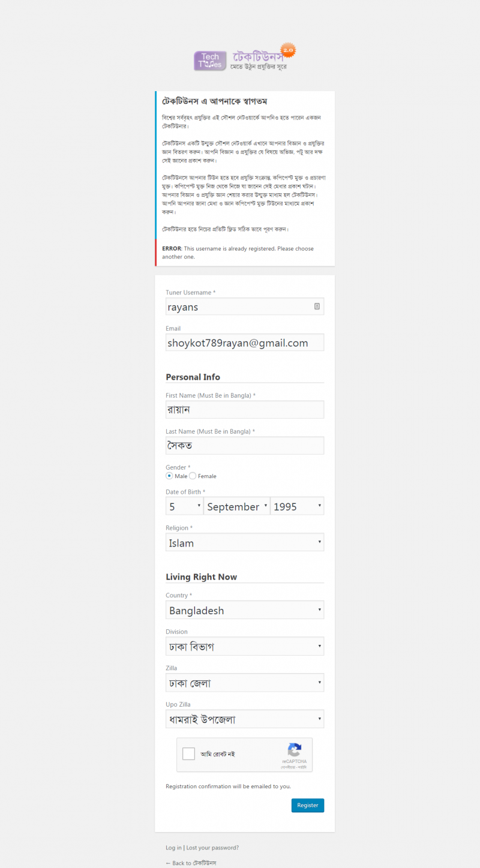Expand the Country dropdown showing Bangladesh
Viewport: 480px width, 868px height.
tap(245, 610)
